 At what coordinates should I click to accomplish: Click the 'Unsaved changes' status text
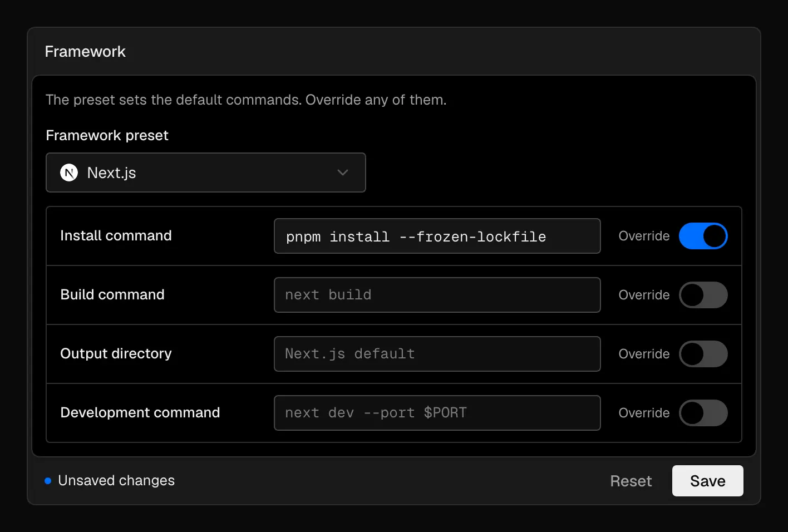coord(116,480)
